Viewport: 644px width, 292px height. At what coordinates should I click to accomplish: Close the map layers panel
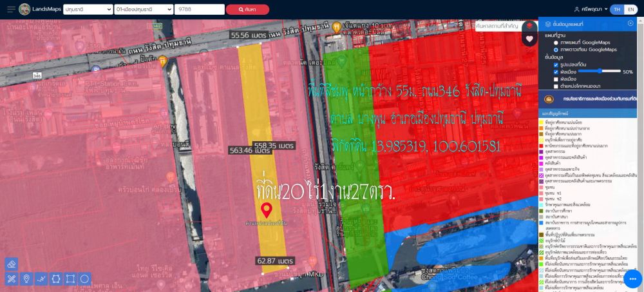[630, 23]
